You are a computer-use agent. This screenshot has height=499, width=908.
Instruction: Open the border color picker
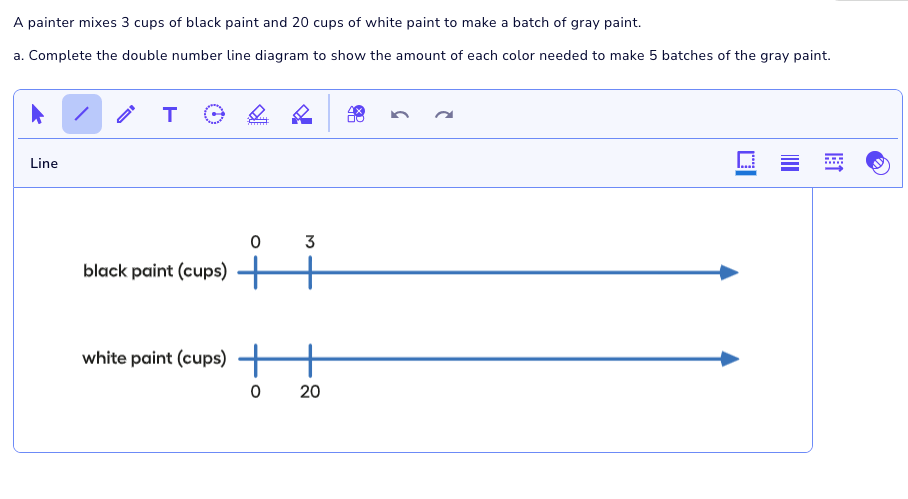tap(746, 163)
